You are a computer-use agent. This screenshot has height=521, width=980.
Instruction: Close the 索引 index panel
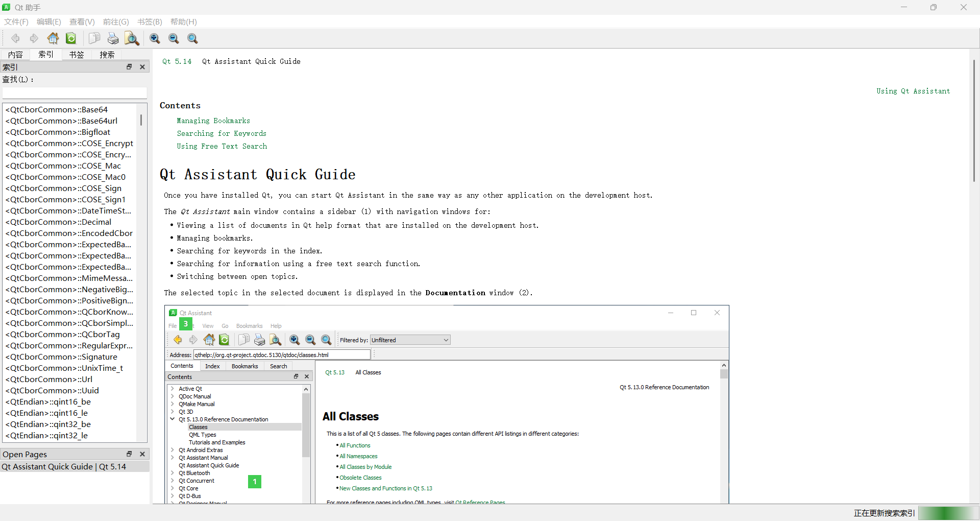click(142, 67)
